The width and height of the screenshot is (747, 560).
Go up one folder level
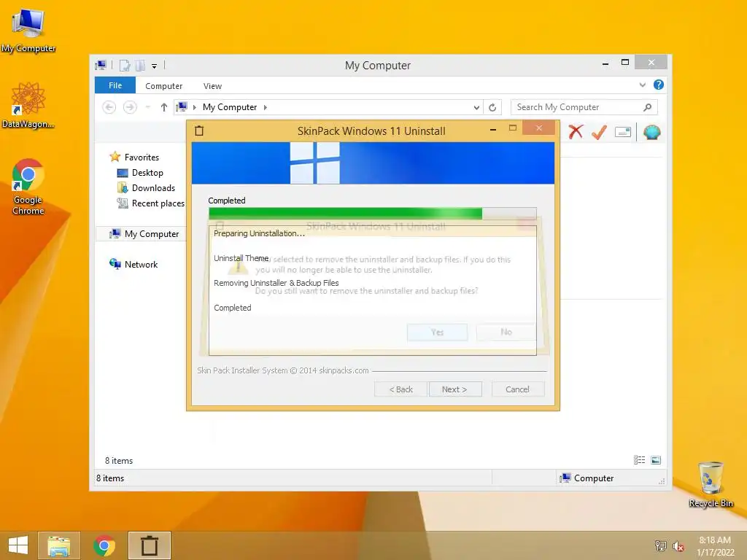click(164, 107)
